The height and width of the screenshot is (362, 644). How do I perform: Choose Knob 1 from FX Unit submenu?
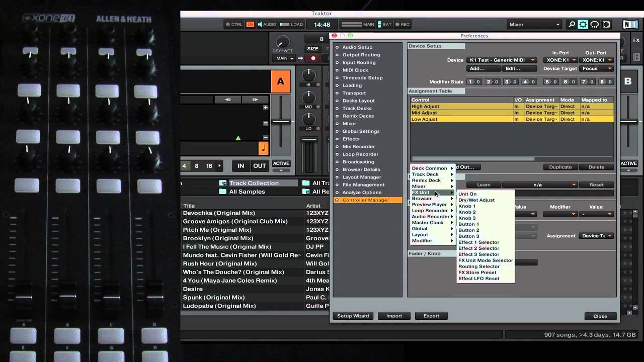[466, 206]
